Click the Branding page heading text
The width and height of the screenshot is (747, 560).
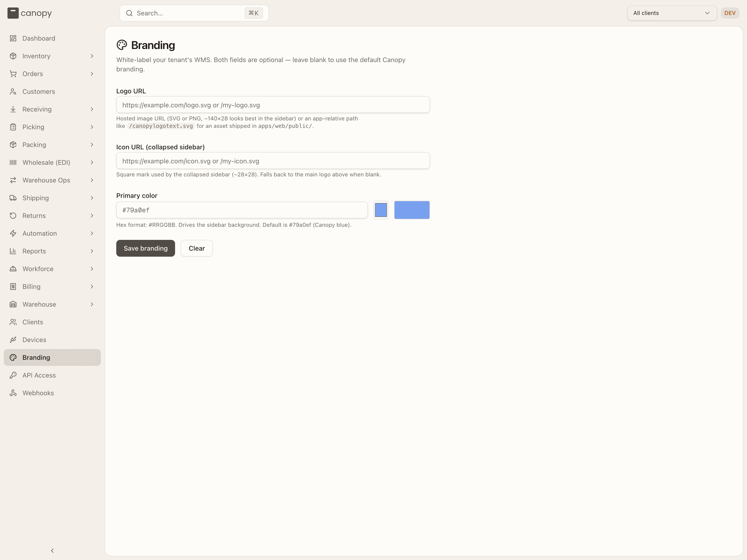click(153, 45)
